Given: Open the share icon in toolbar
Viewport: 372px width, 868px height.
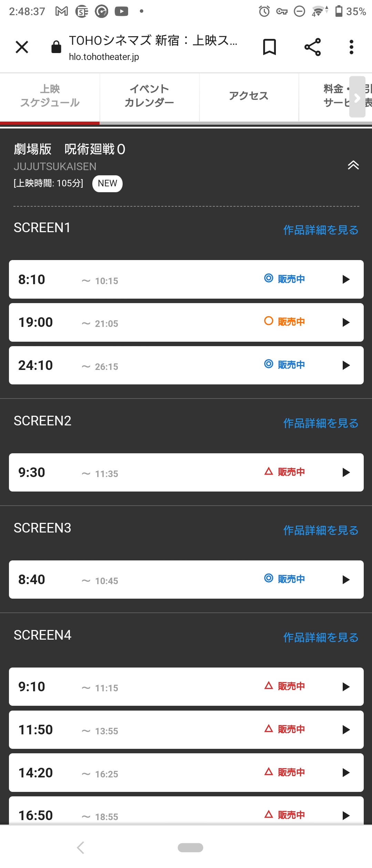Looking at the screenshot, I should pos(312,47).
